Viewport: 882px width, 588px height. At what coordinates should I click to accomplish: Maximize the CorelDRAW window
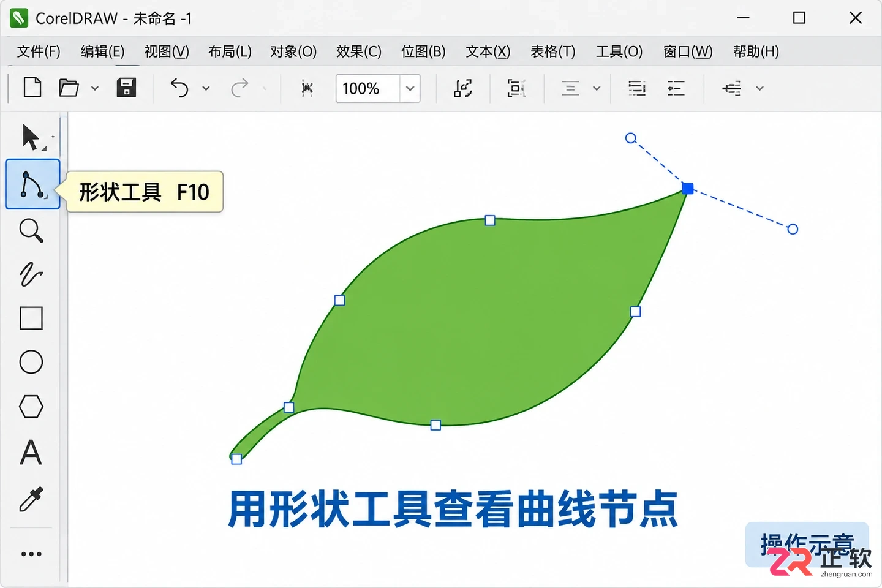tap(799, 18)
